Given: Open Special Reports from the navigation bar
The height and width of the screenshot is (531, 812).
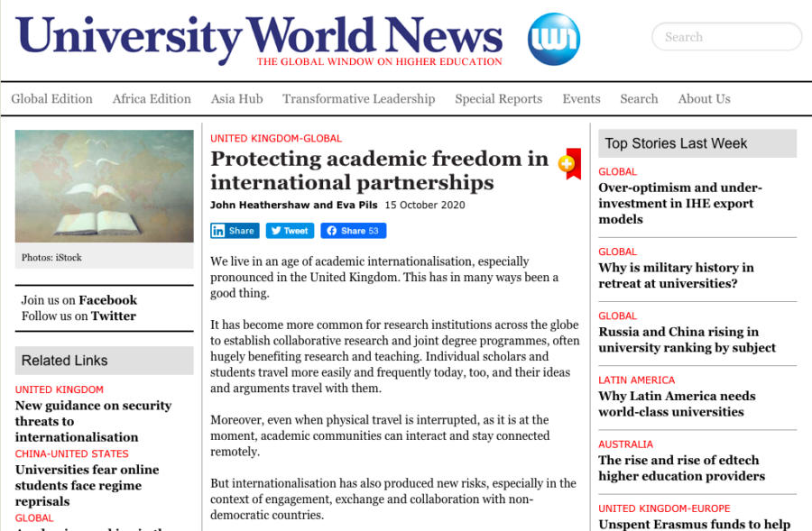Looking at the screenshot, I should 498,99.
